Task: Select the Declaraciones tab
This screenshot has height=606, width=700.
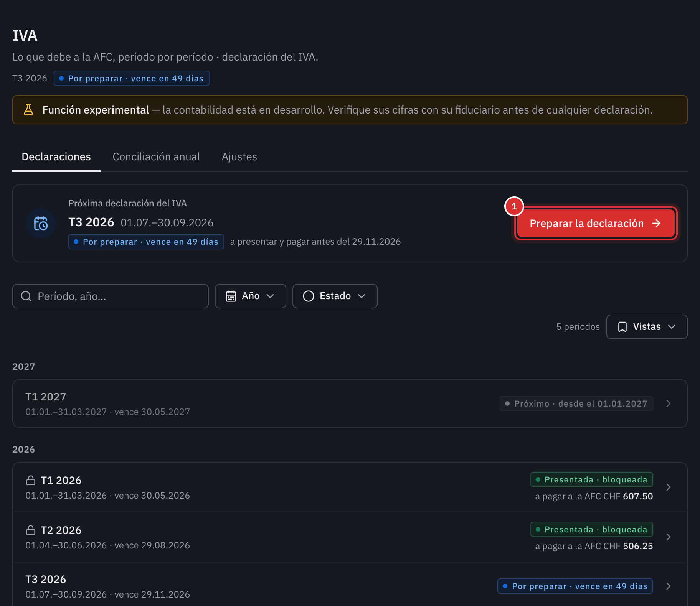Action: [56, 157]
